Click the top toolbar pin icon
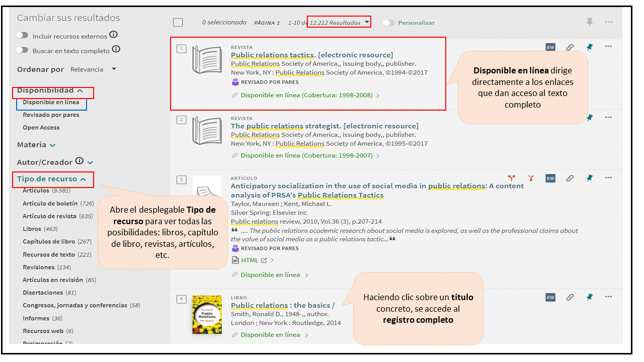The image size is (644, 362). pos(589,22)
